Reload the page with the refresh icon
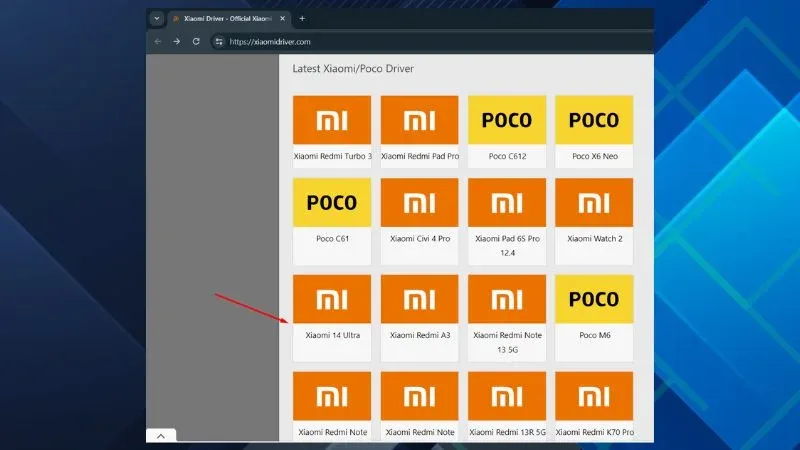800x450 pixels. pyautogui.click(x=196, y=42)
